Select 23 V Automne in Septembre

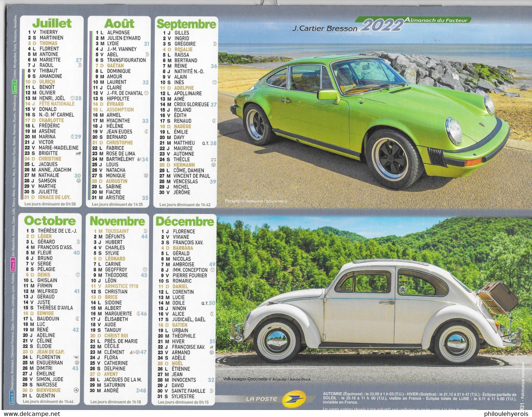click(176, 154)
